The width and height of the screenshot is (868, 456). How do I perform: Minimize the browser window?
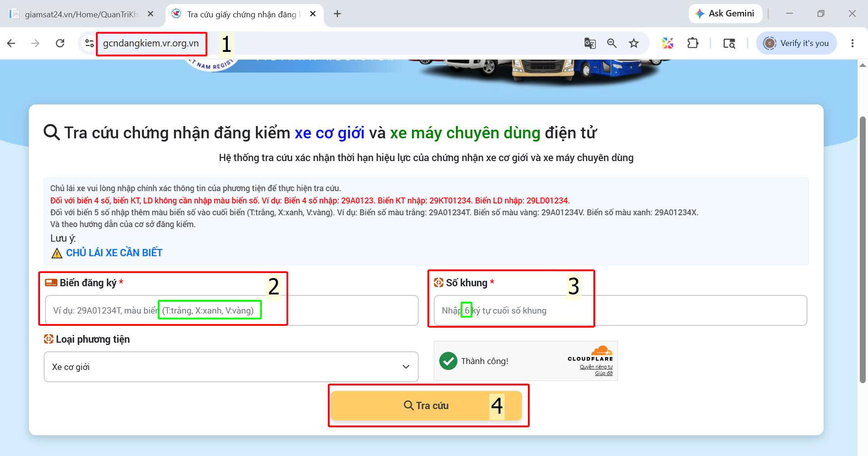pyautogui.click(x=789, y=14)
